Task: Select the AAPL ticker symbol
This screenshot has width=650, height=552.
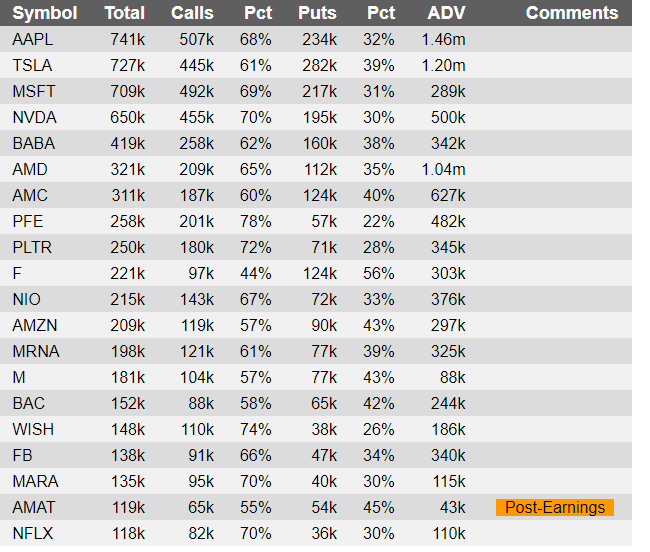Action: [33, 39]
